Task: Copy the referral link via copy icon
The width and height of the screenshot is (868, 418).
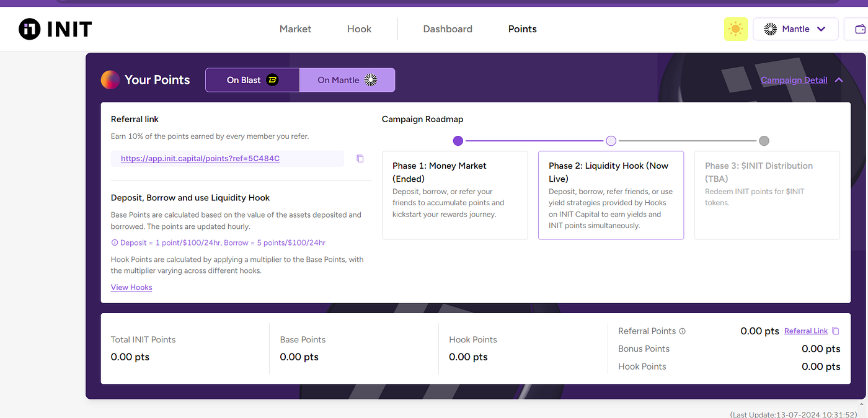Action: pos(360,159)
